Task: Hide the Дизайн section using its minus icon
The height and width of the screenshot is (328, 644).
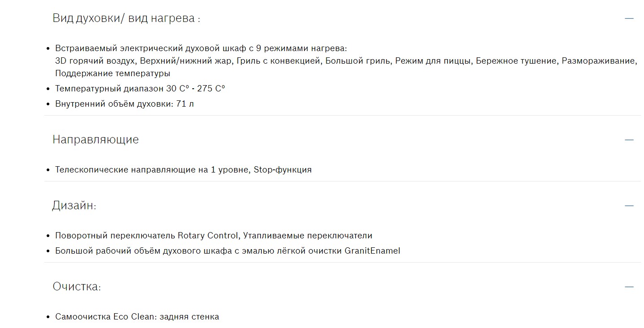Action: [629, 206]
